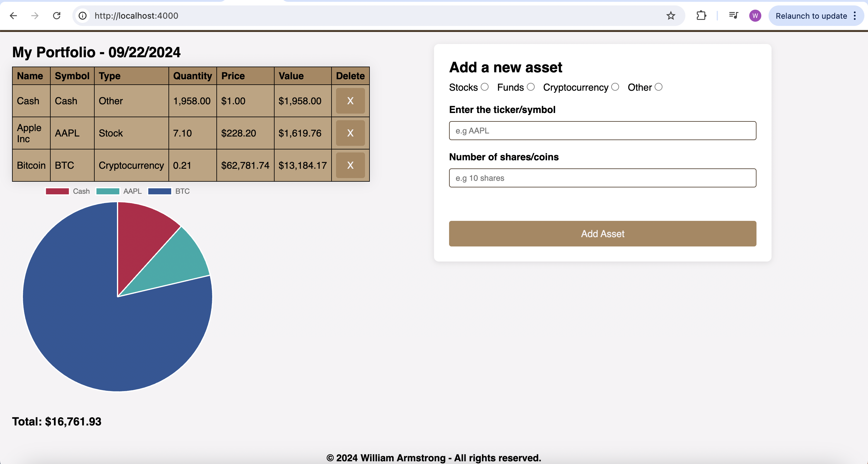
Task: Click the browser forward navigation arrow
Action: pyautogui.click(x=35, y=15)
